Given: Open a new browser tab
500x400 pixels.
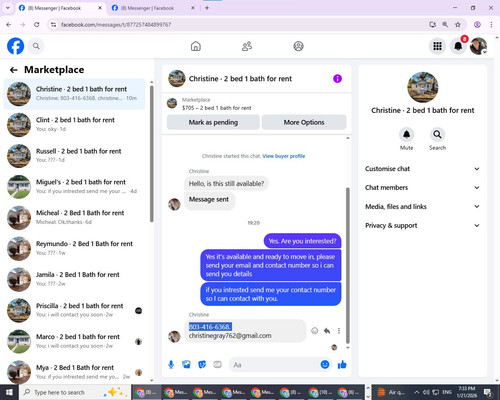Looking at the screenshot, I should pos(207,8).
